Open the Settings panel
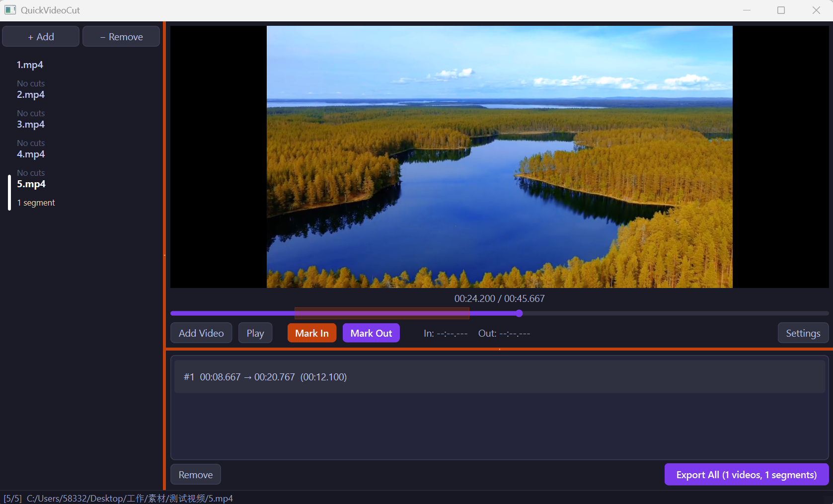Screen dimensions: 833x504 coord(803,333)
